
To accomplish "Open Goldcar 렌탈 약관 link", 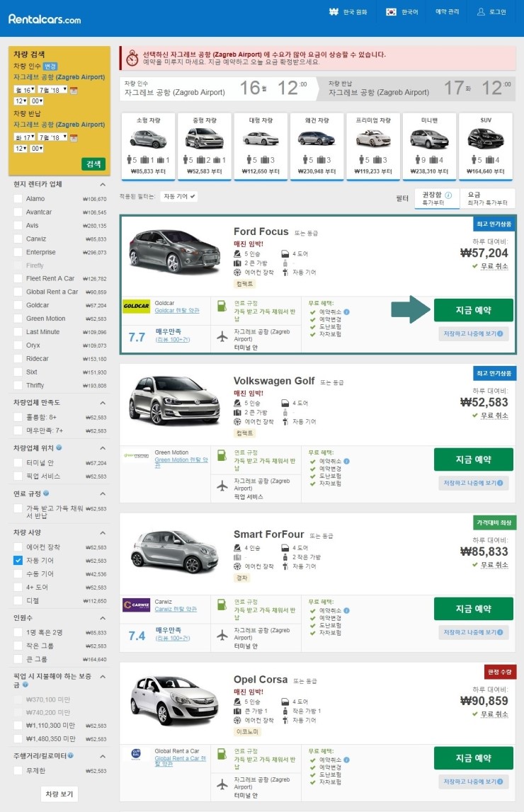I will [177, 310].
